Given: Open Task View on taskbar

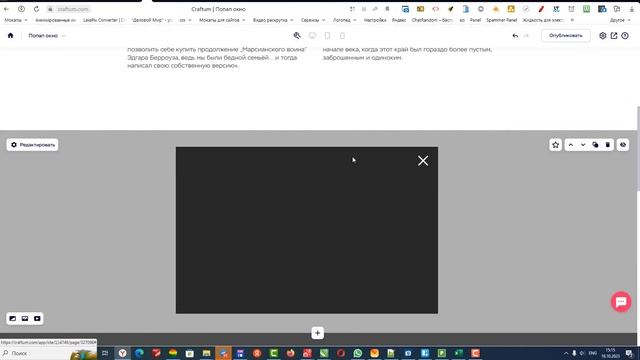Looking at the screenshot, I should tap(105, 353).
